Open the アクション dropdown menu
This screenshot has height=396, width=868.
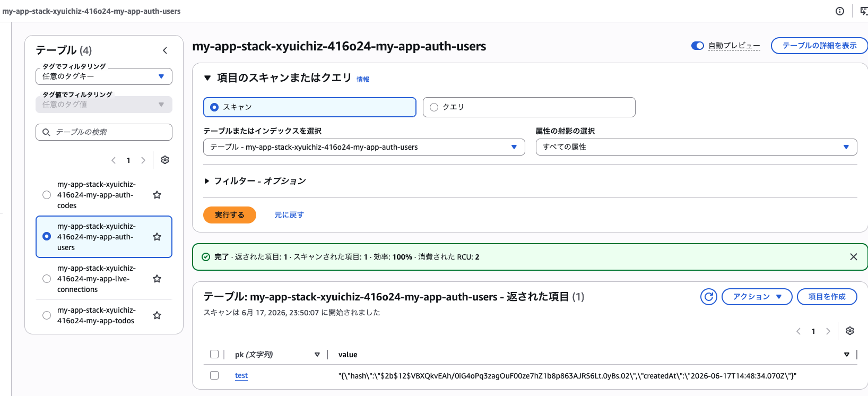757,297
